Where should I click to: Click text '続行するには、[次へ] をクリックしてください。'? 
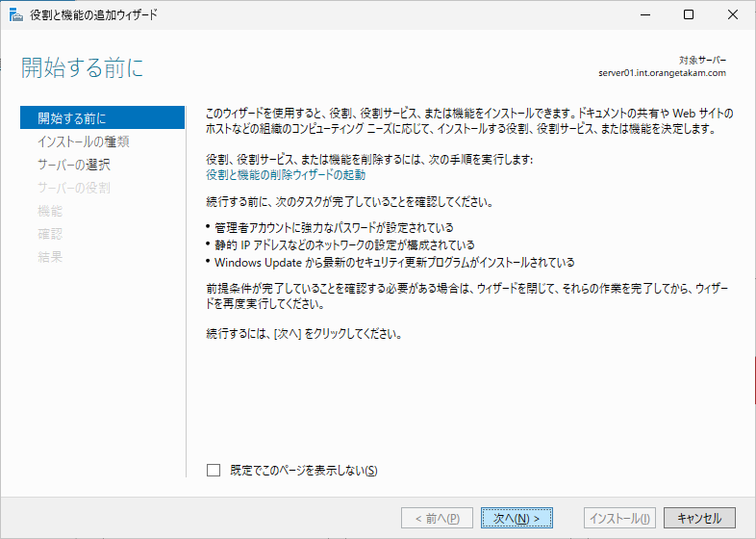(x=304, y=334)
